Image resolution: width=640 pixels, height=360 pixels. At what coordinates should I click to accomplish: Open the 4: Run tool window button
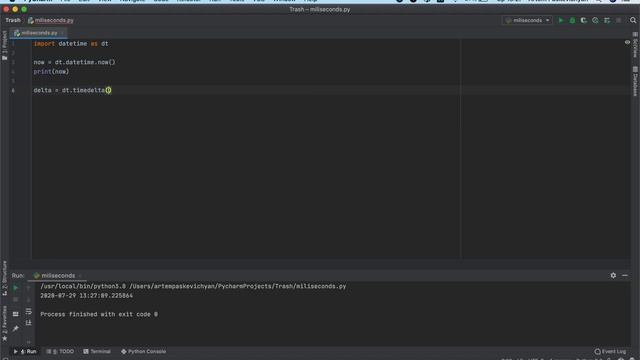(25, 351)
